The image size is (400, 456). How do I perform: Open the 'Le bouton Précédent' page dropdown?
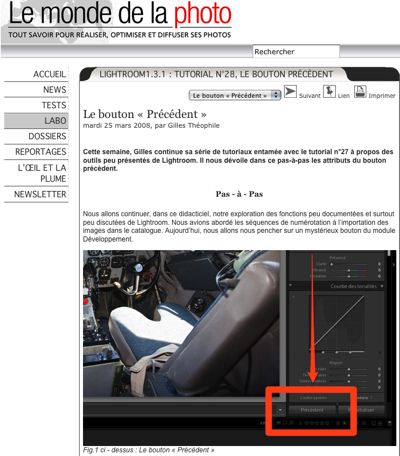pos(235,95)
